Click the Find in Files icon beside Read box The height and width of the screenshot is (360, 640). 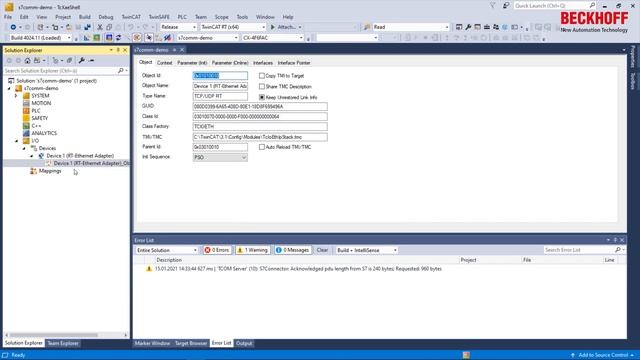point(367,27)
